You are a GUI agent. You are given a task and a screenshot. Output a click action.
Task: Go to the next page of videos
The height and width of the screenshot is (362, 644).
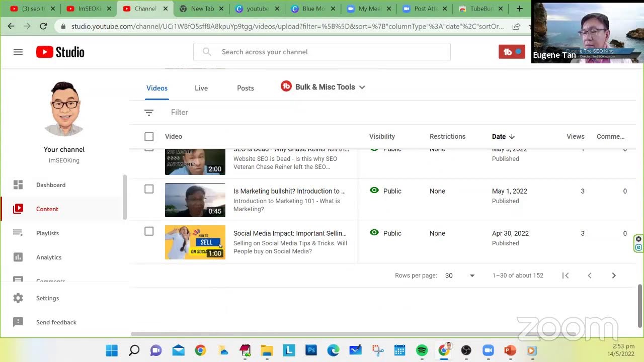point(613,276)
